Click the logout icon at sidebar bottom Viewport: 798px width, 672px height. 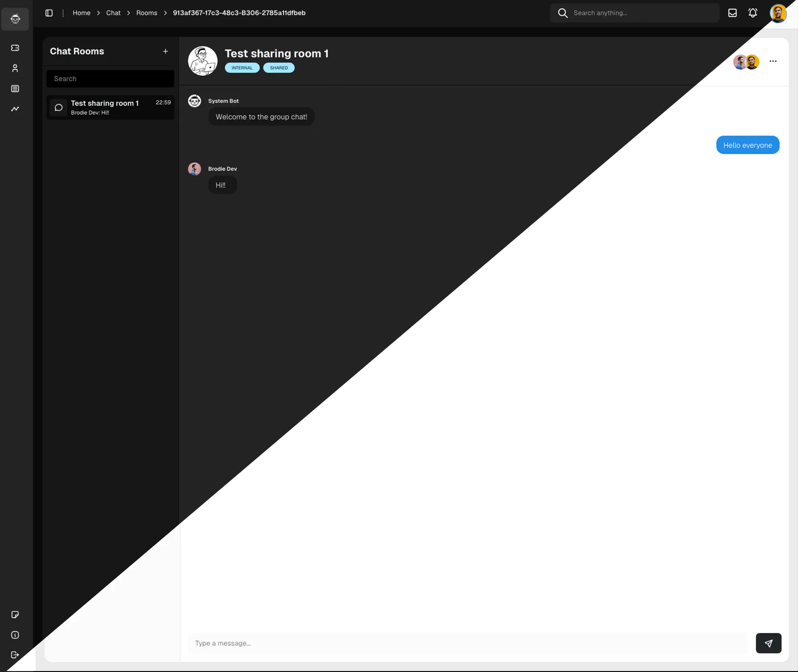click(15, 655)
